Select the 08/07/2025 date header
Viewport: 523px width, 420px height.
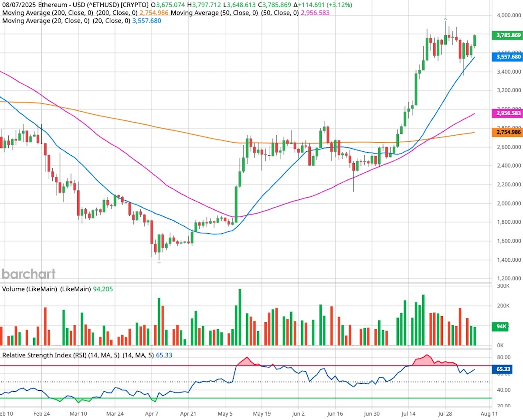tap(18, 4)
